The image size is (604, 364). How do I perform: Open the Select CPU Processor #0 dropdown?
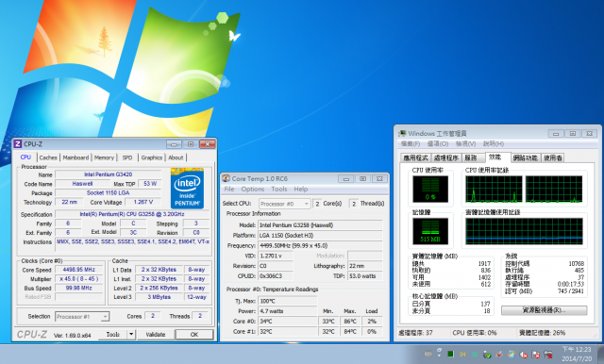click(285, 204)
